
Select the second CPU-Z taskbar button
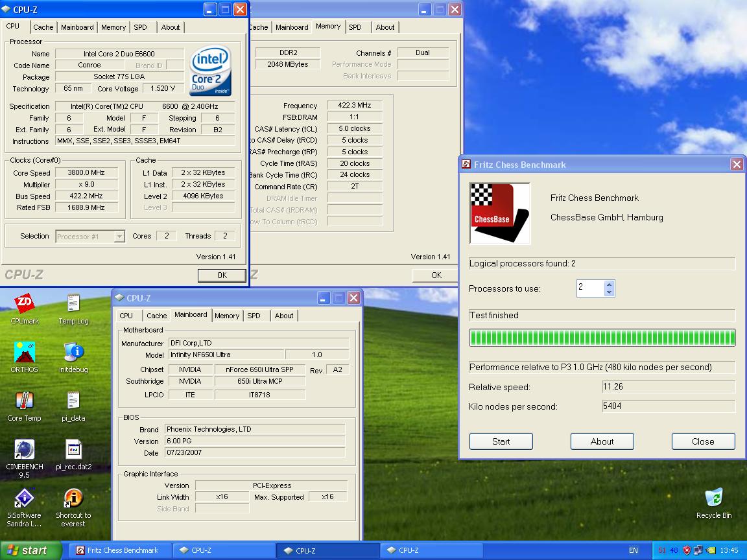(x=327, y=550)
